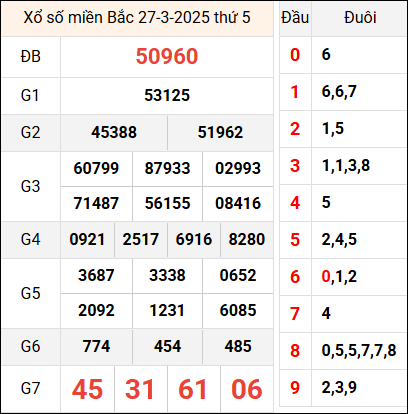Image resolution: width=408 pixels, height=414 pixels.
Task: Click G2 number 45388
Action: [x=114, y=132]
